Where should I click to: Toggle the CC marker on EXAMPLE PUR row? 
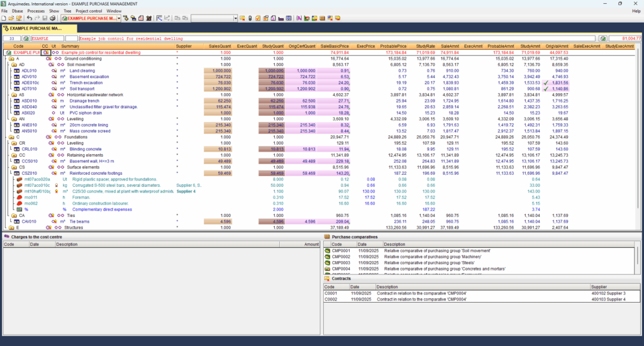pyautogui.click(x=46, y=52)
